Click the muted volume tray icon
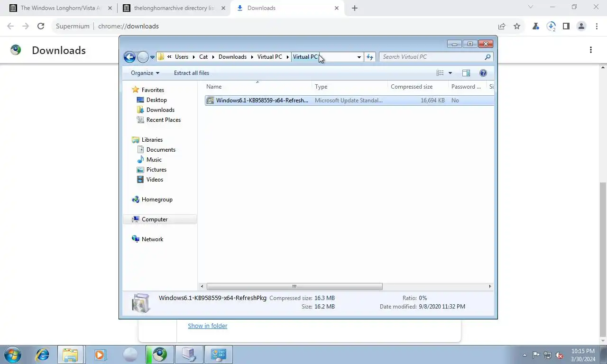 [x=559, y=355]
